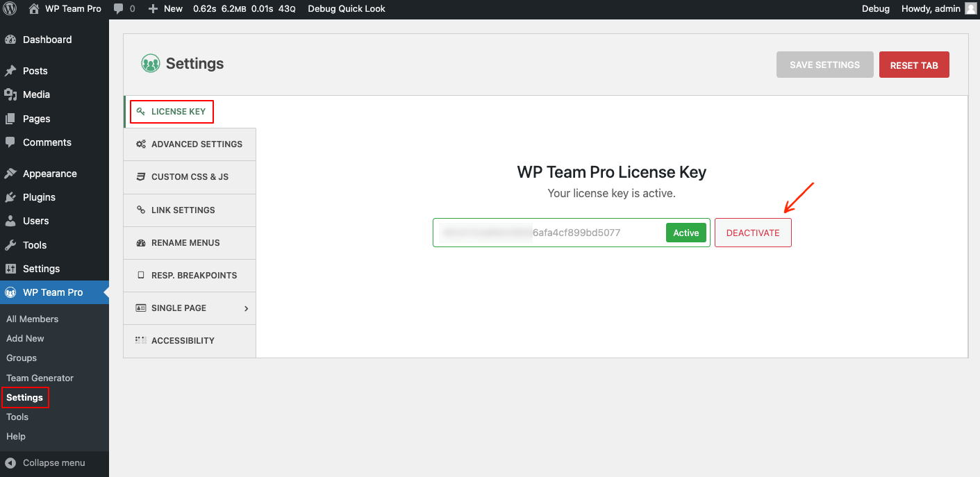
Task: Click the Posts pin icon
Action: point(10,71)
